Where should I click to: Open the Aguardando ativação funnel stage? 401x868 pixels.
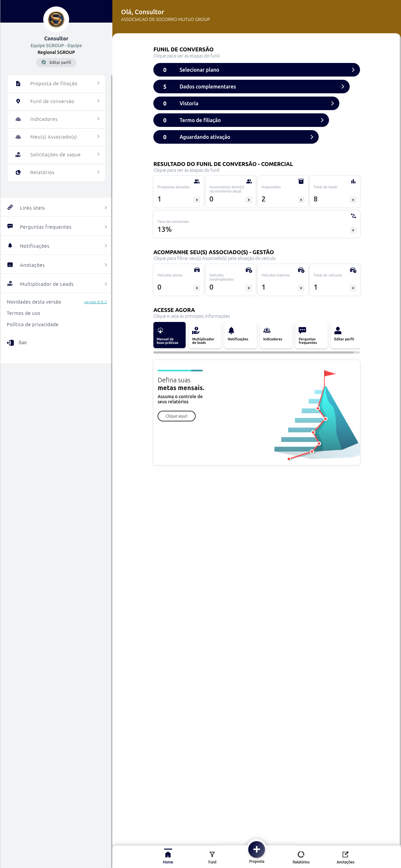[236, 137]
